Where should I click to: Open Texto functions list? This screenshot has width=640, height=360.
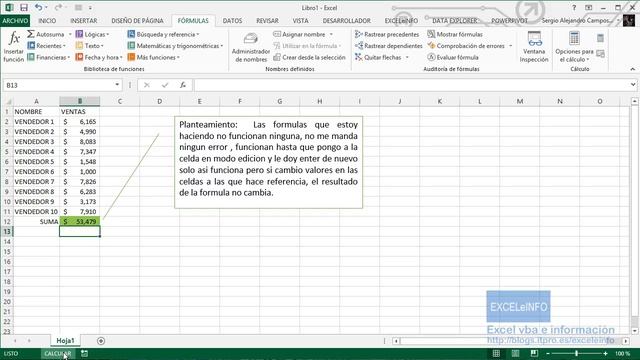(90, 46)
